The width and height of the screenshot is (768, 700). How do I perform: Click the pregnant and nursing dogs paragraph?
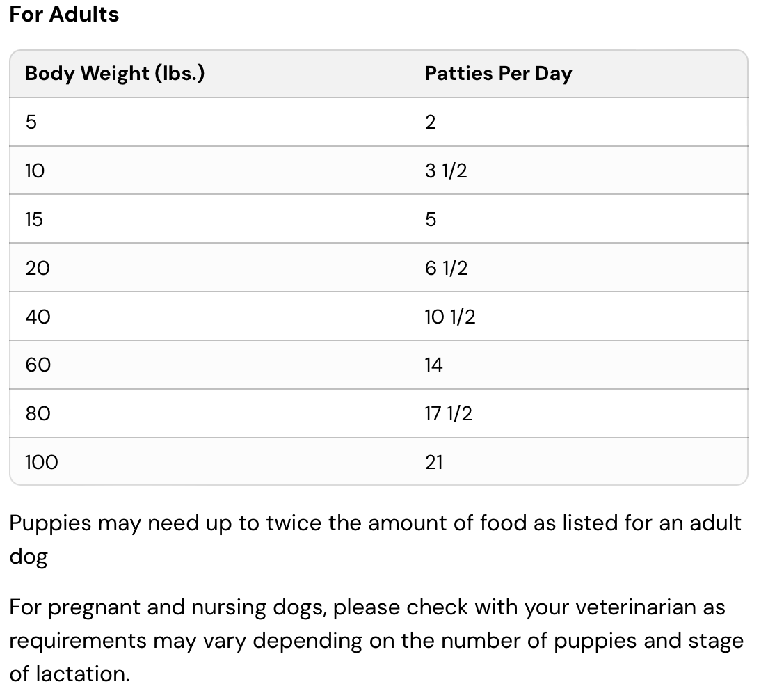376,640
